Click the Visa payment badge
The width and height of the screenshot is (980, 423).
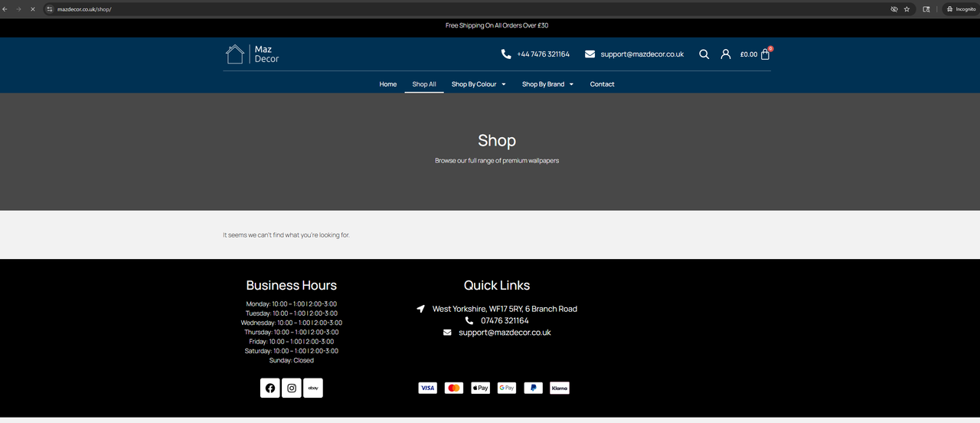427,389
